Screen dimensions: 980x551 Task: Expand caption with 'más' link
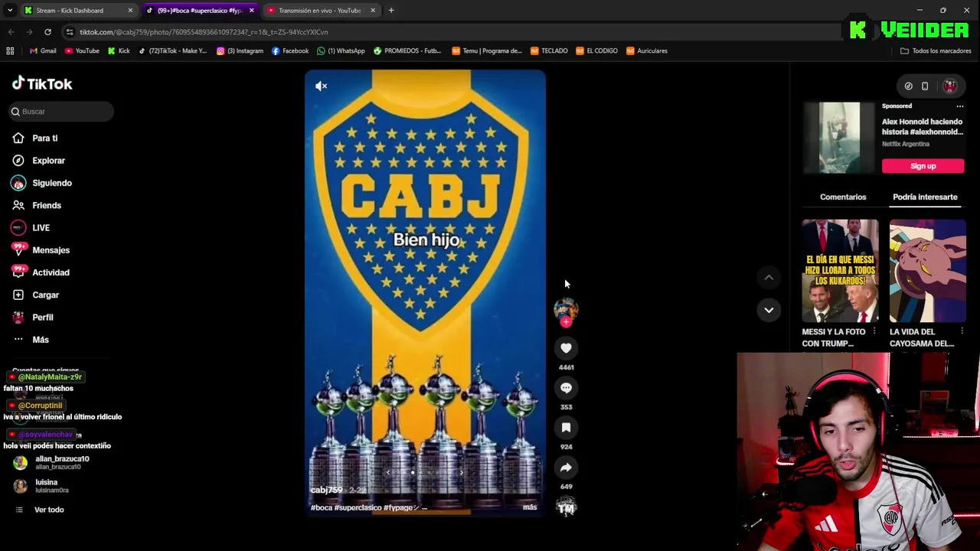click(530, 507)
